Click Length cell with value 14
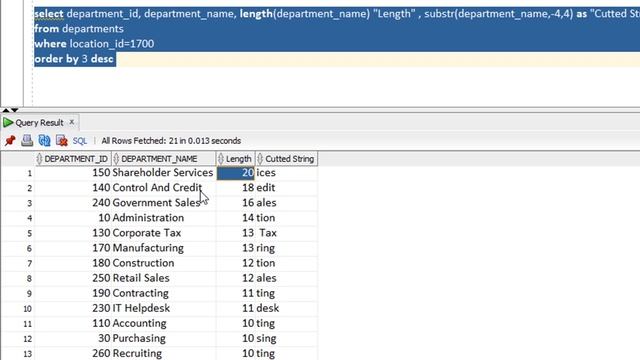The height and width of the screenshot is (360, 640). (x=236, y=218)
